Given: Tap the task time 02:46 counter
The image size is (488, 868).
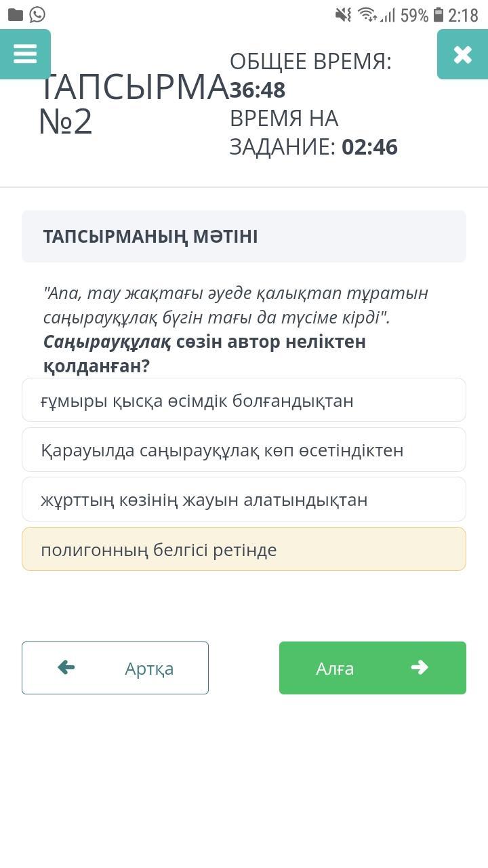Looking at the screenshot, I should (x=369, y=147).
